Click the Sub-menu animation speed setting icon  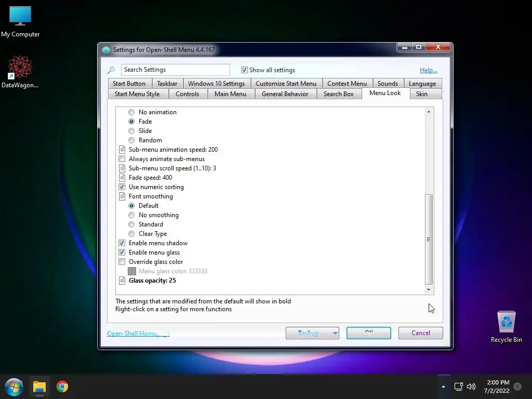(122, 150)
